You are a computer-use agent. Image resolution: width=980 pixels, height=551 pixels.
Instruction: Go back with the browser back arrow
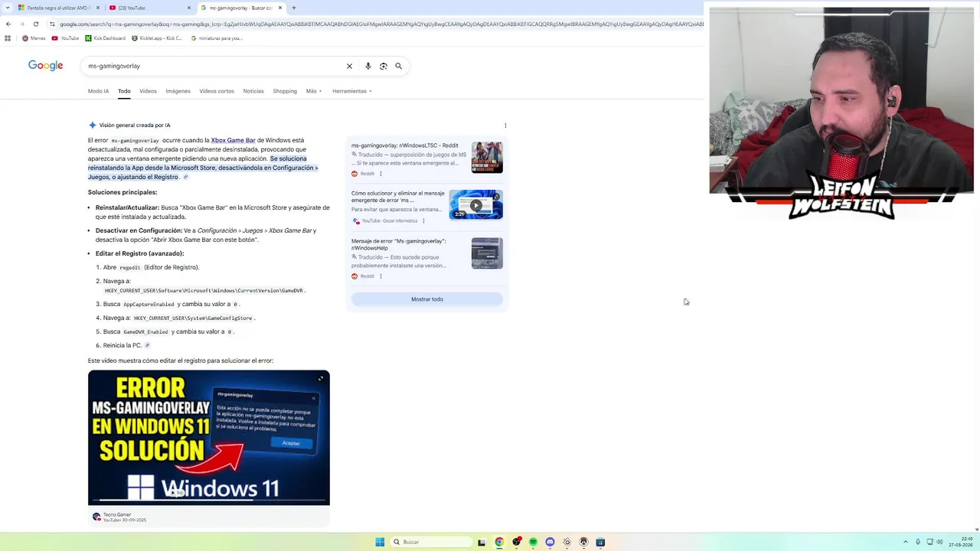pyautogui.click(x=8, y=24)
